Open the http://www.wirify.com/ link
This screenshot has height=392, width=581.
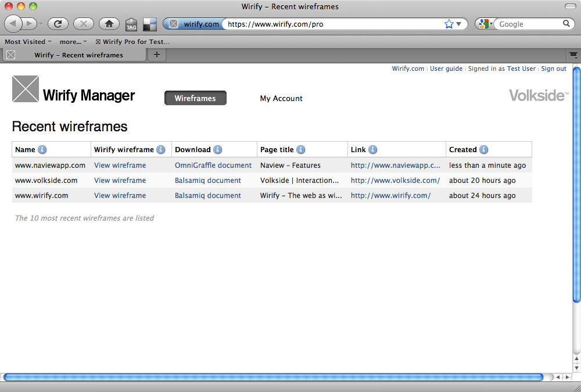coord(390,196)
